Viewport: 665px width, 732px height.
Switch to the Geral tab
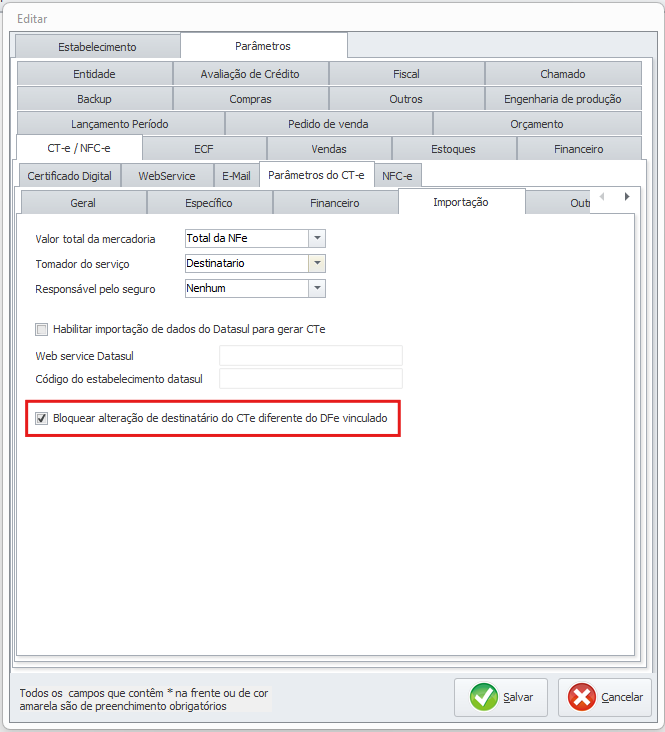(83, 202)
